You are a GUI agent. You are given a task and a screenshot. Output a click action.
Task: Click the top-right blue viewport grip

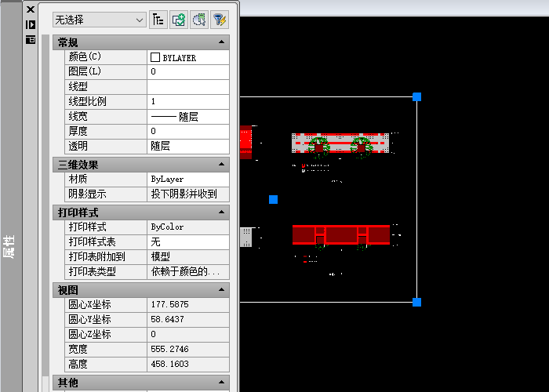pyautogui.click(x=416, y=96)
